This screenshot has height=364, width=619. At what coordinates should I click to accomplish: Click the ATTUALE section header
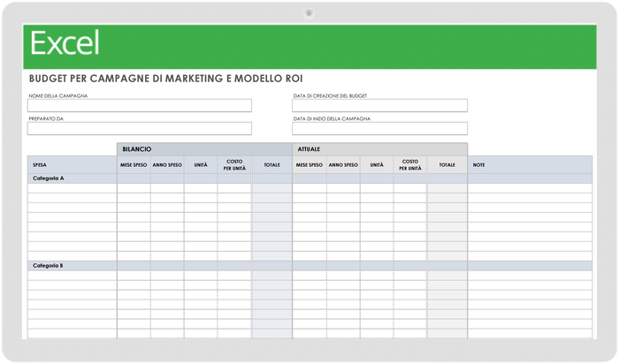click(x=379, y=149)
